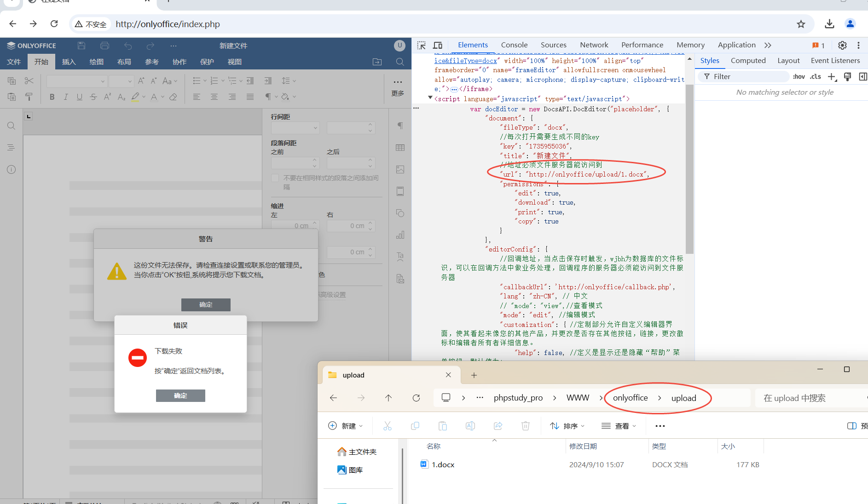This screenshot has height=504, width=868.
Task: Open the table settings icon in right sidebar
Action: pos(400,148)
